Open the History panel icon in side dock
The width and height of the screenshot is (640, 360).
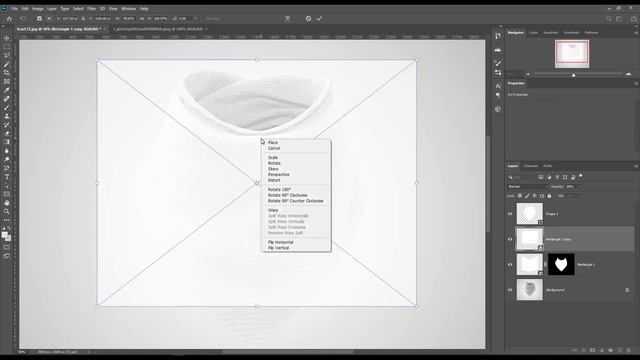[x=498, y=36]
